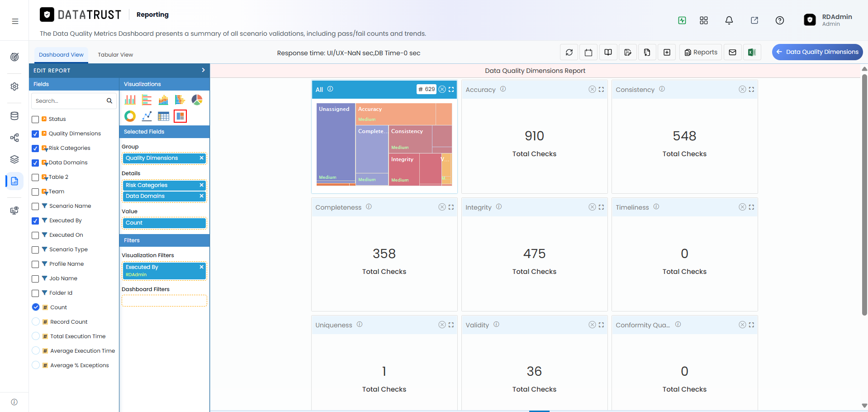Select the Total Execution Time measure

pyautogui.click(x=36, y=336)
